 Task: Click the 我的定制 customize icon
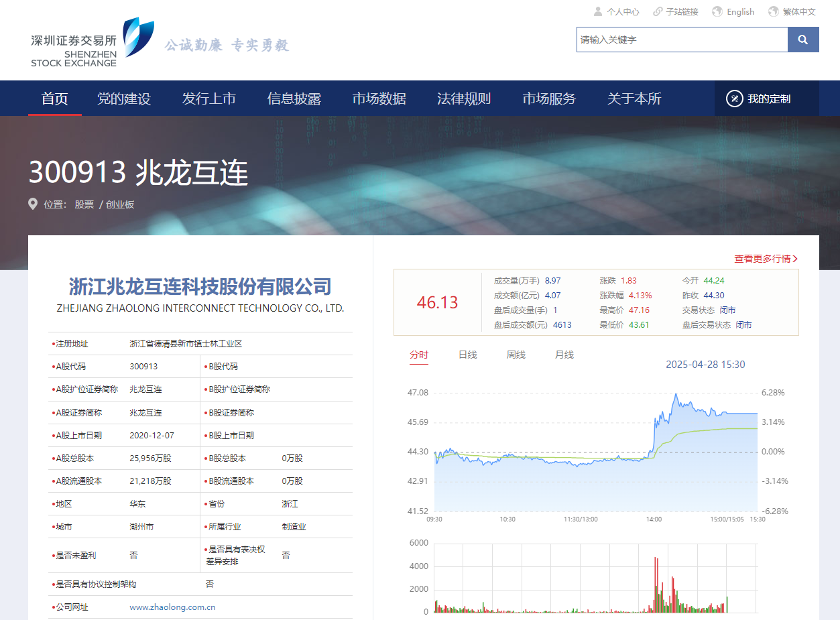734,99
